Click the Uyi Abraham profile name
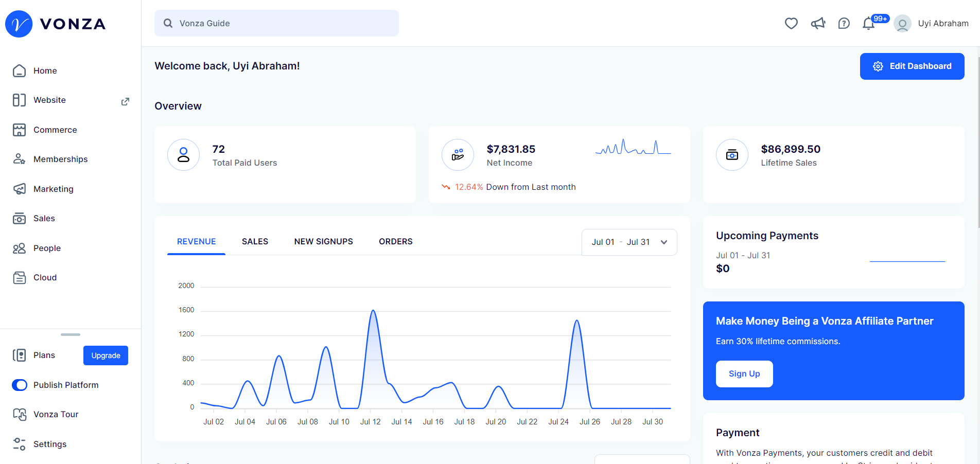 click(x=943, y=23)
